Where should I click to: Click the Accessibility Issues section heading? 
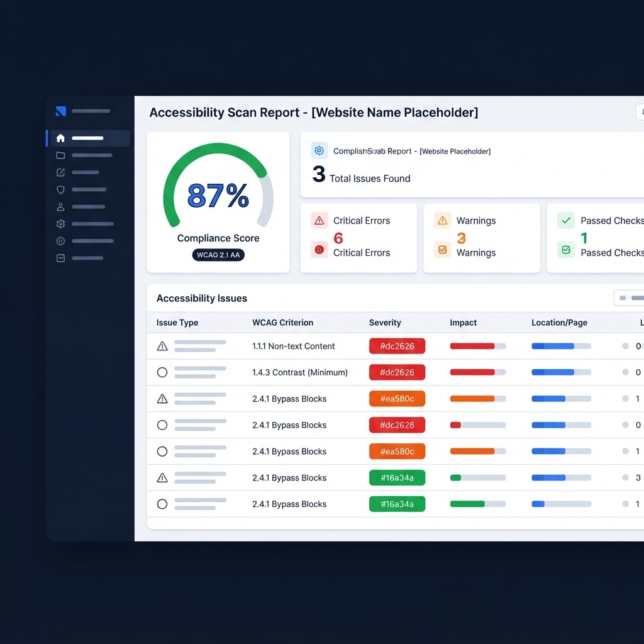tap(202, 298)
